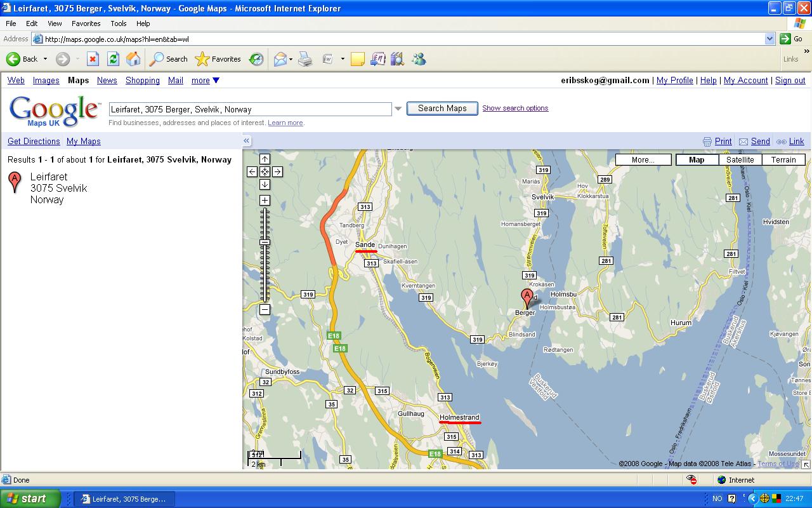Switch to Satellite view
812x508 pixels.
pos(740,160)
